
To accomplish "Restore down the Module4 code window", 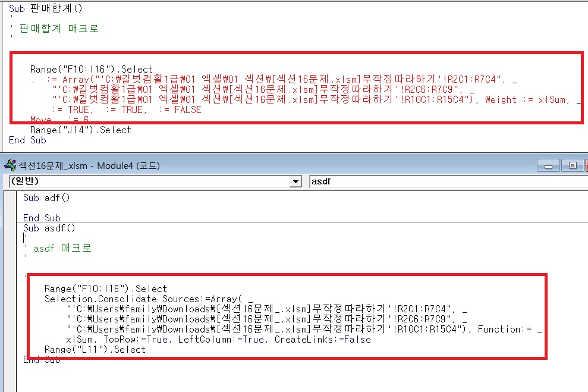I will [x=573, y=165].
